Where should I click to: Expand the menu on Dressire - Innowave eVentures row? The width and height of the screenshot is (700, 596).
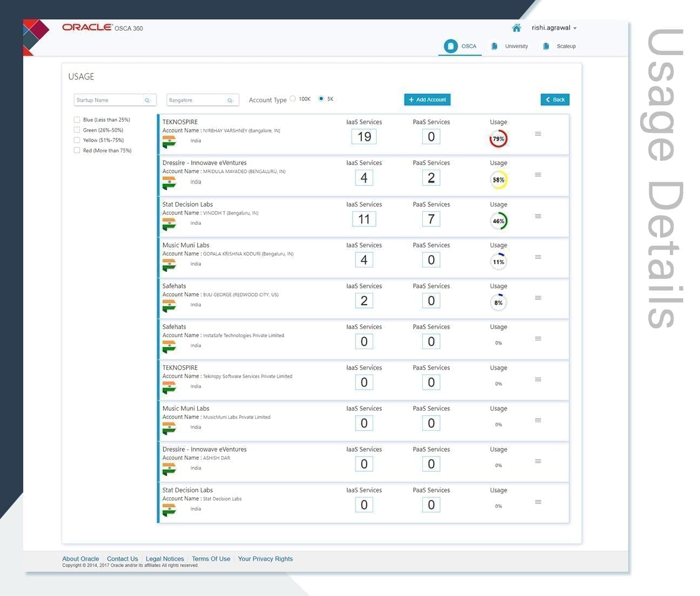click(x=538, y=175)
